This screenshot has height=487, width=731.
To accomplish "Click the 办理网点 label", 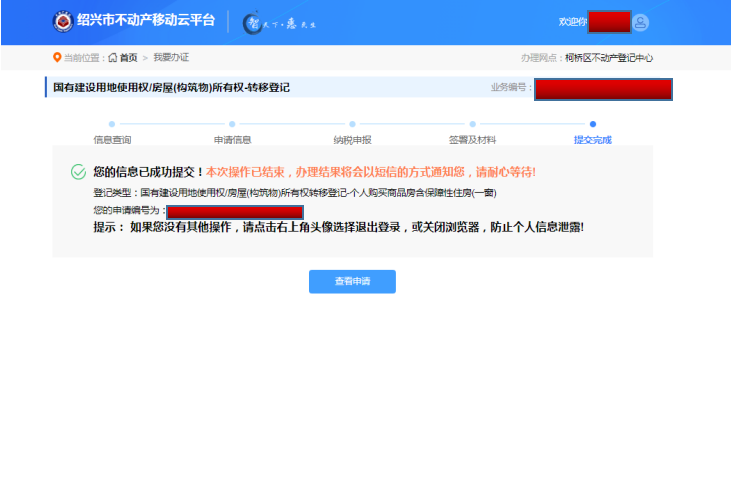I will [x=541, y=58].
